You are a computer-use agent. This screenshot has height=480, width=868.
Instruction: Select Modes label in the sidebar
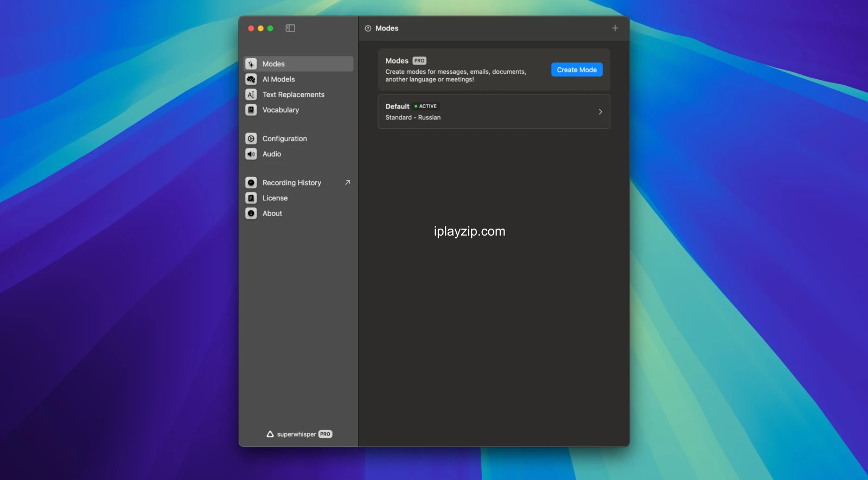[273, 64]
